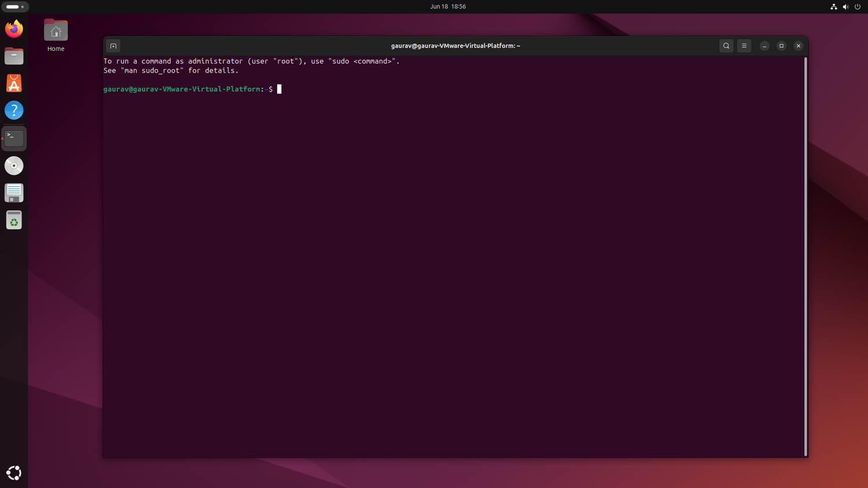The height and width of the screenshot is (488, 868).
Task: Open the Activities workspace indicator
Action: [x=15, y=7]
